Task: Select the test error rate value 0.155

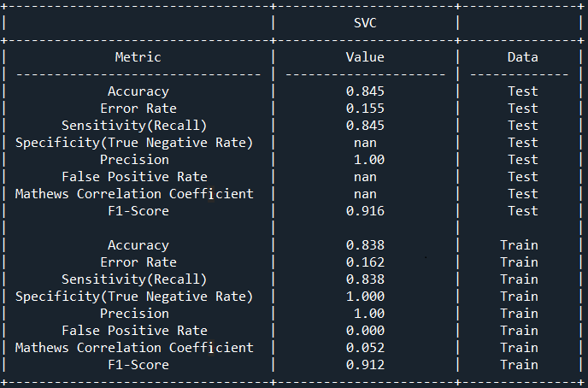Action: tap(365, 109)
